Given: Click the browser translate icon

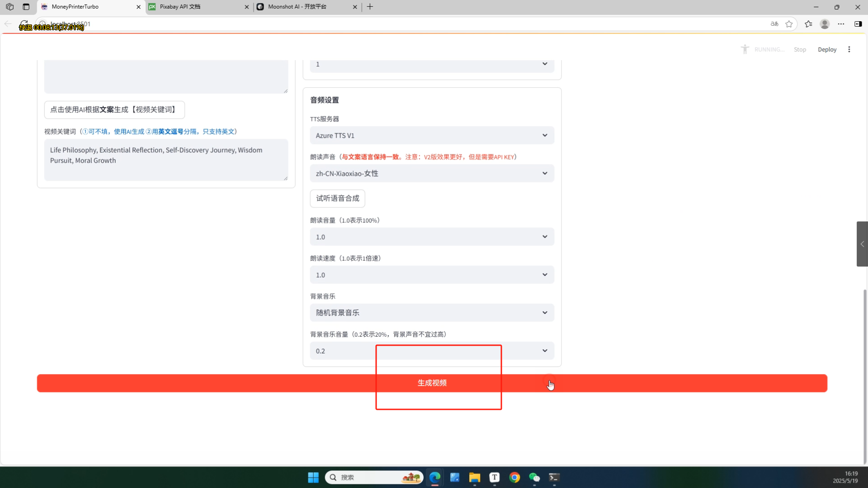Looking at the screenshot, I should (774, 24).
